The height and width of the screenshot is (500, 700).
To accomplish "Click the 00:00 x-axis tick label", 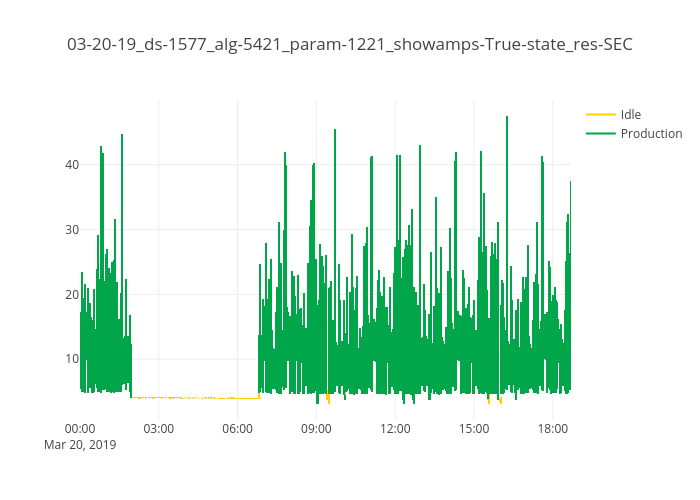I will [80, 429].
